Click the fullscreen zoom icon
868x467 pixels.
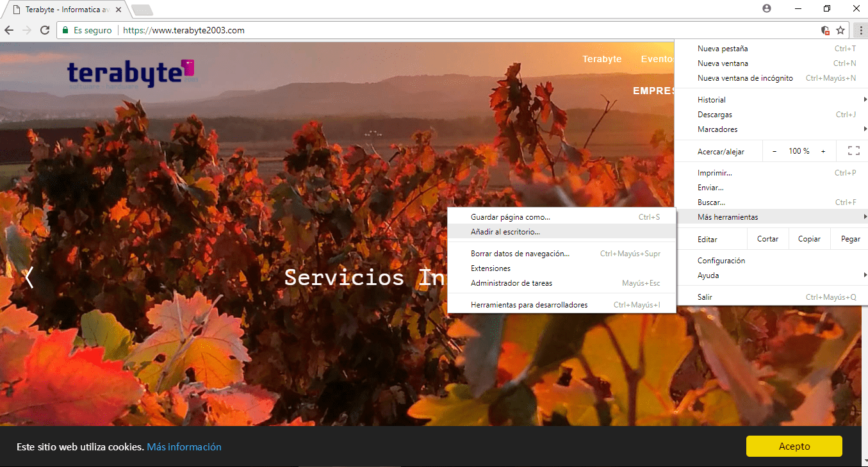pyautogui.click(x=853, y=151)
